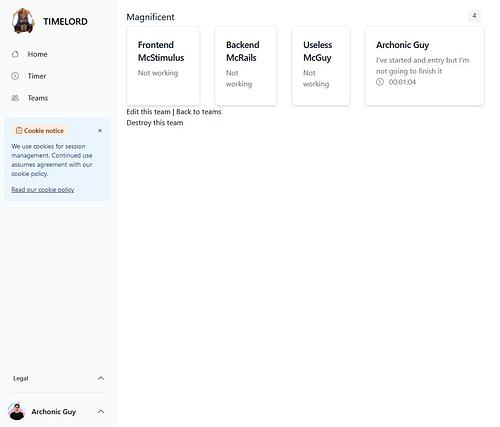This screenshot has height=427, width=500.
Task: Click Back to teams link
Action: [199, 112]
